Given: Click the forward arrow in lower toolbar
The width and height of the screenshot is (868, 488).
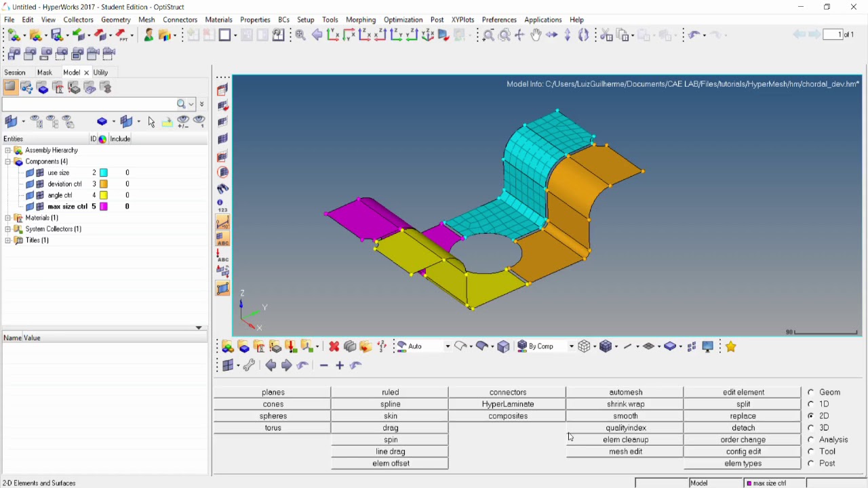Looking at the screenshot, I should tap(286, 365).
